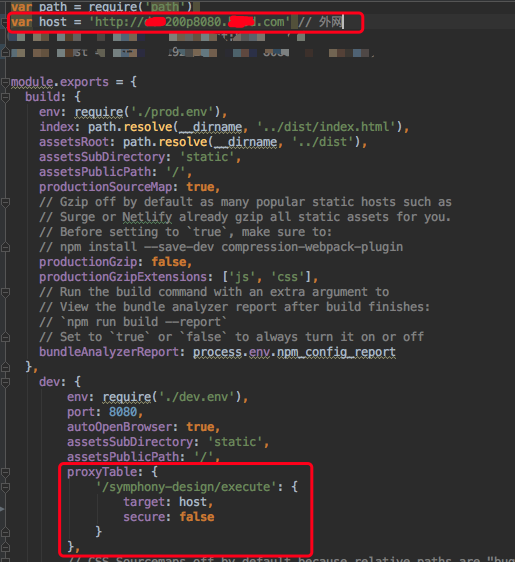Toggle the fold marker beside 'Set to true or false' comment
515x562 pixels.
click(5, 337)
